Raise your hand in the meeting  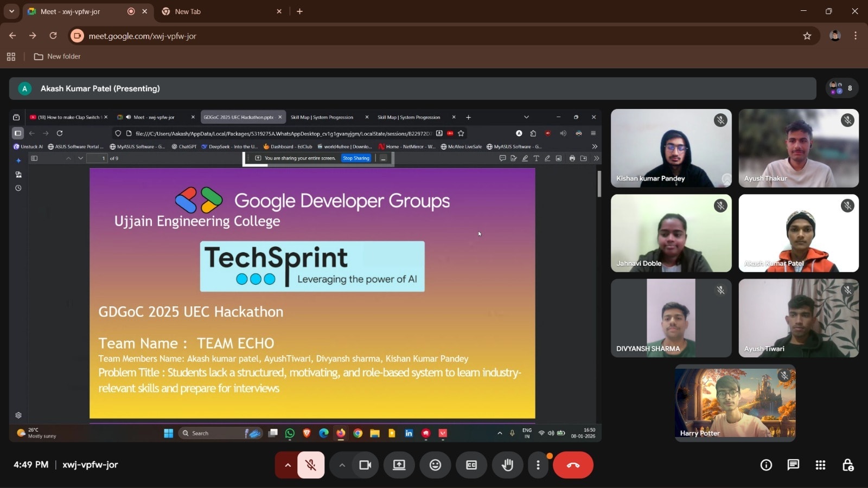click(507, 465)
